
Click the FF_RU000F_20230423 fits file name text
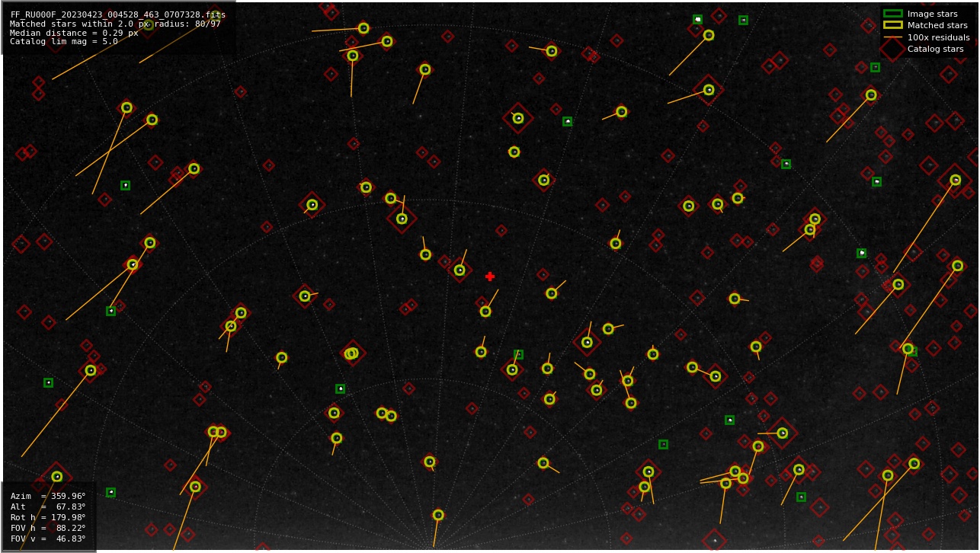[118, 14]
